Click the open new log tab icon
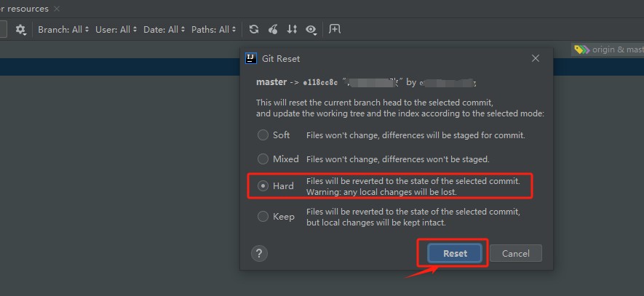 pos(335,29)
